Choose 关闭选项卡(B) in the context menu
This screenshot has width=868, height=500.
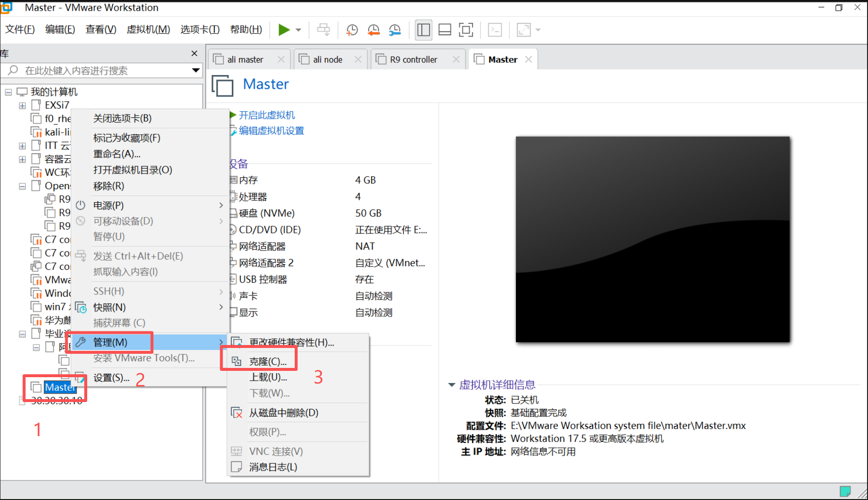(151, 118)
